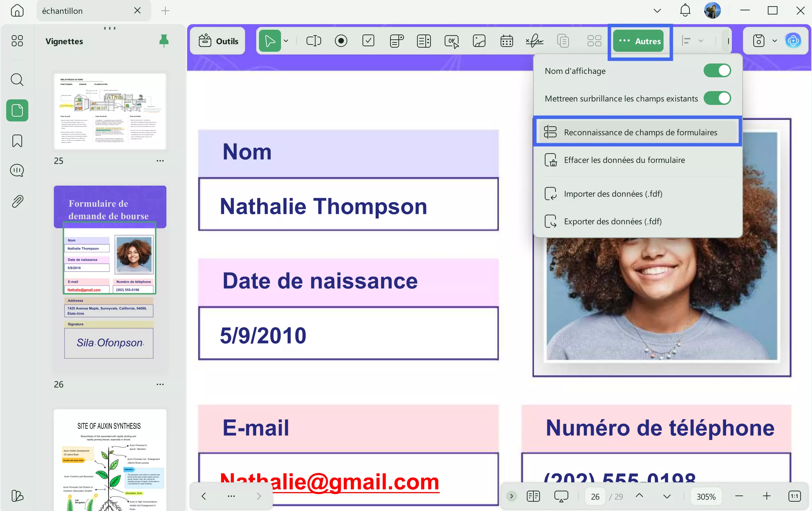Select the radio button form field tool
812x511 pixels.
click(341, 41)
